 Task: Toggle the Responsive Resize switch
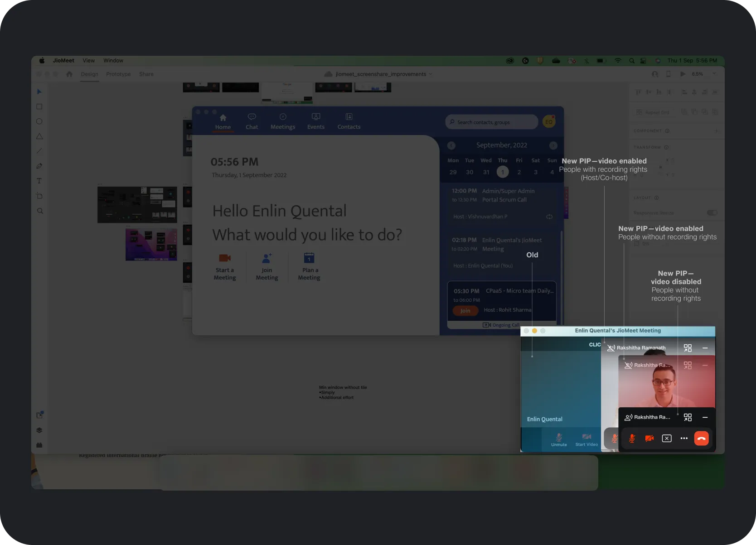coord(712,212)
